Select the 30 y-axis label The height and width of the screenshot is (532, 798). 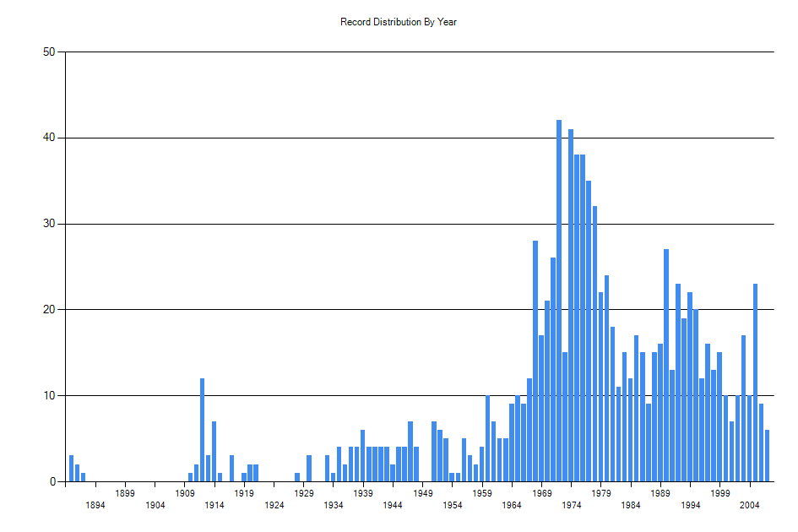click(x=50, y=221)
